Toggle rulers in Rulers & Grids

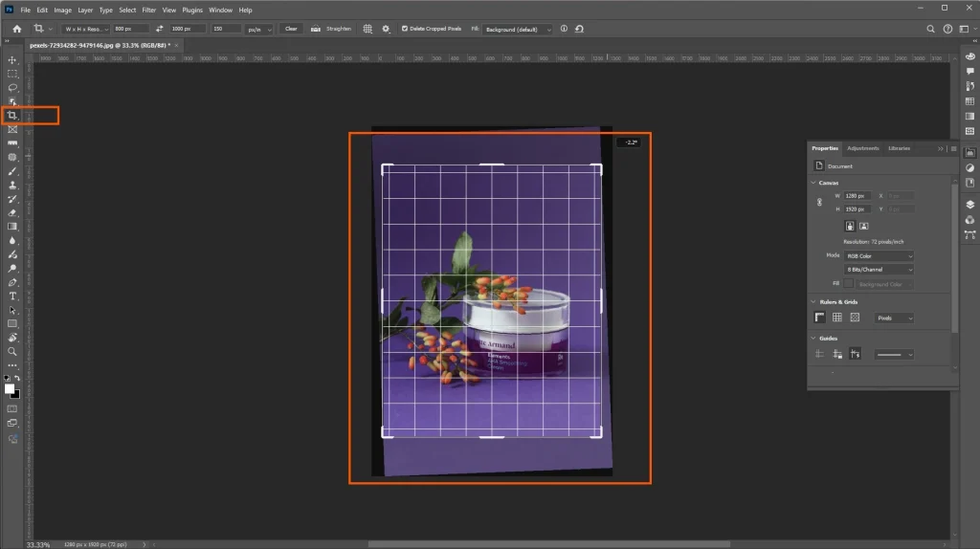click(819, 318)
